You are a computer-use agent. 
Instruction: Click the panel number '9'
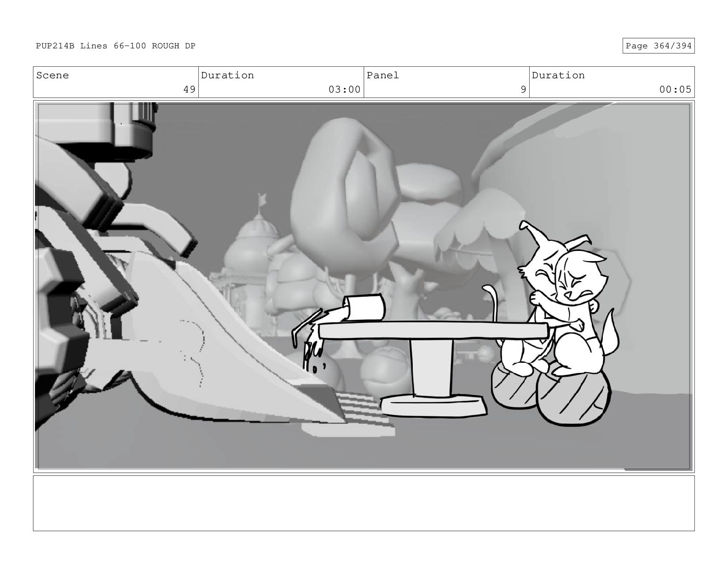coord(523,89)
